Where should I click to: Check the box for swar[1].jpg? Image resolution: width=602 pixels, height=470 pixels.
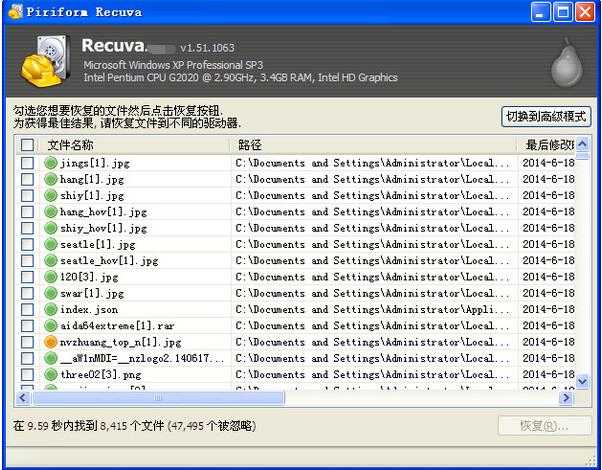tap(27, 293)
